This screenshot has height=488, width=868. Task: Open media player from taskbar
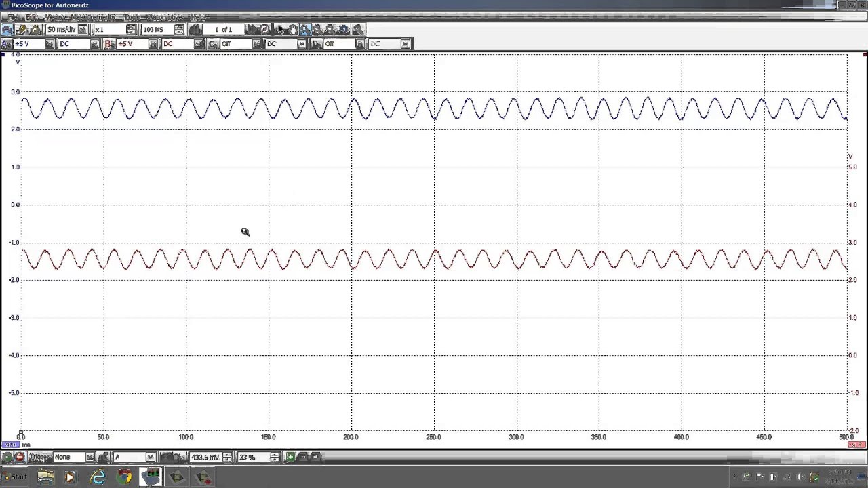70,476
